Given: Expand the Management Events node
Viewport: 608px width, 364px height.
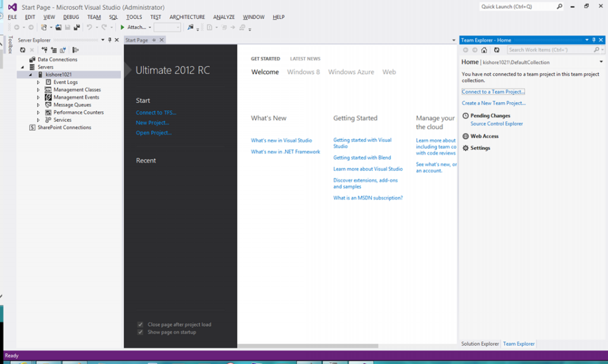Looking at the screenshot, I should tap(38, 97).
